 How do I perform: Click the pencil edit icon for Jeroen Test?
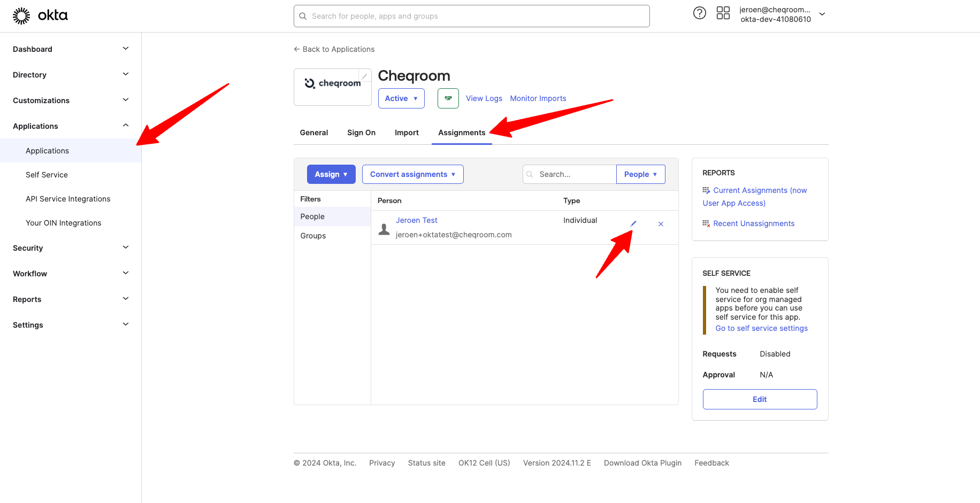click(x=633, y=224)
